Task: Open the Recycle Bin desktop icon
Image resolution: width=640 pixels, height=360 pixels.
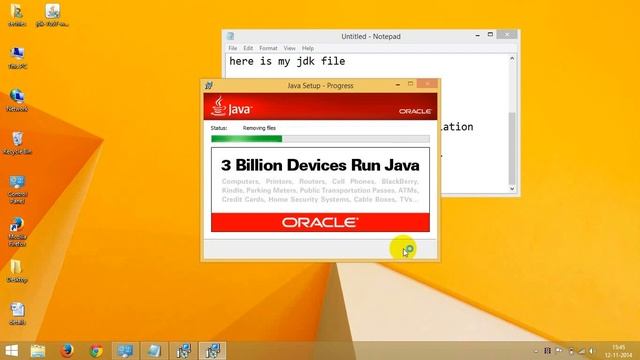Action: tap(17, 143)
